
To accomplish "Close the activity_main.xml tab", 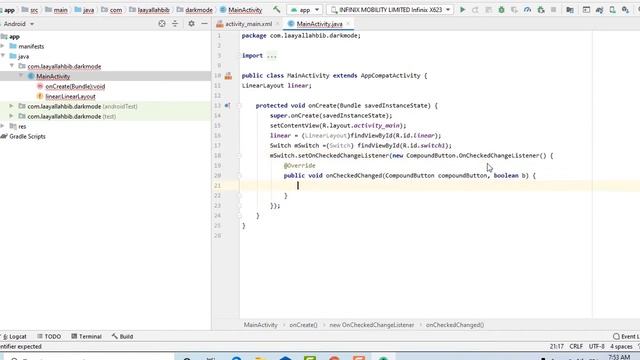I will 278,24.
